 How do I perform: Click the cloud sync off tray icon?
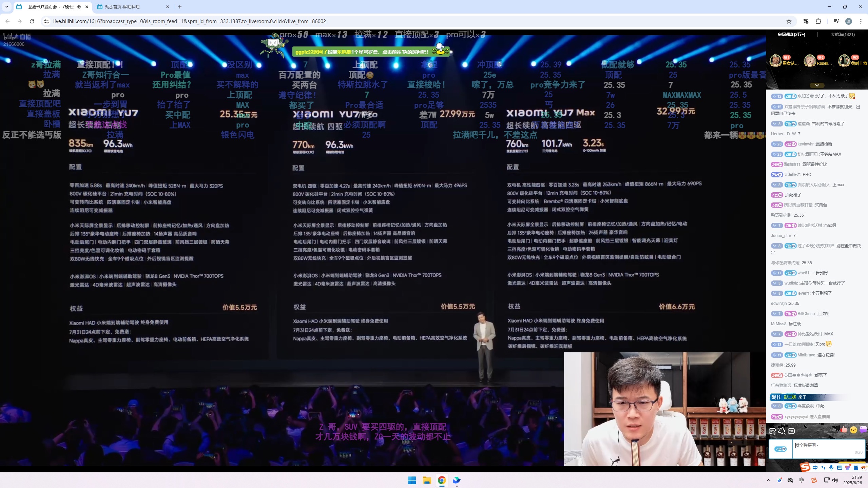click(x=790, y=480)
